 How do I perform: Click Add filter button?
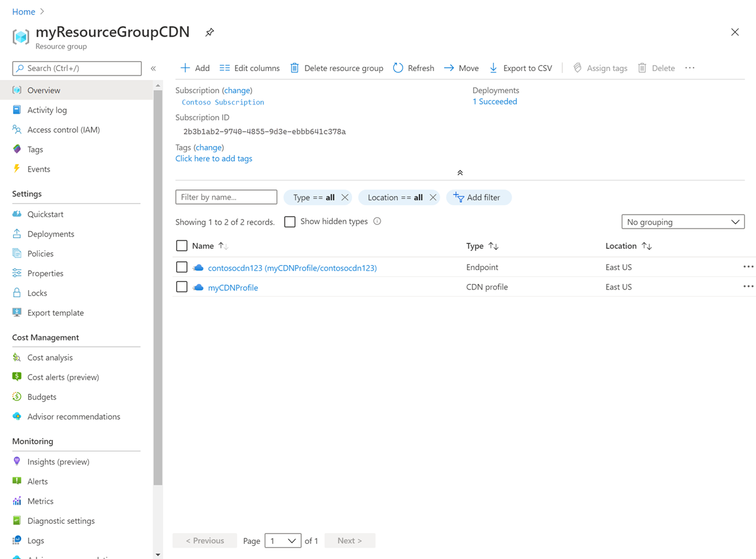[x=479, y=198]
